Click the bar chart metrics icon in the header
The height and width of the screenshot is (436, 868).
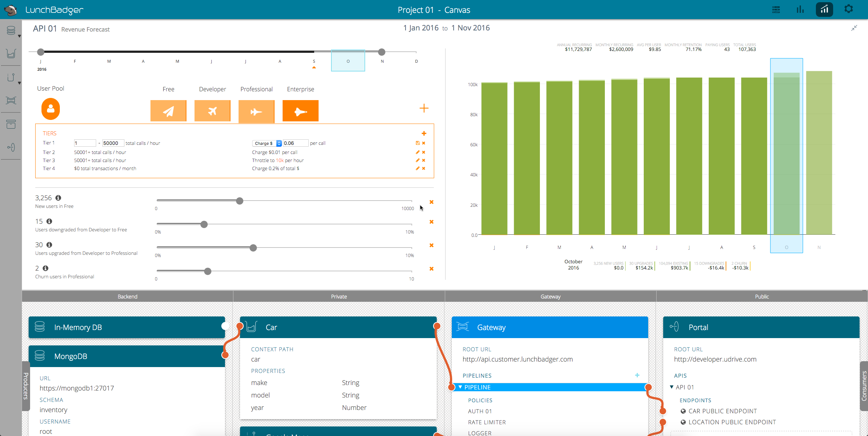[x=800, y=10]
